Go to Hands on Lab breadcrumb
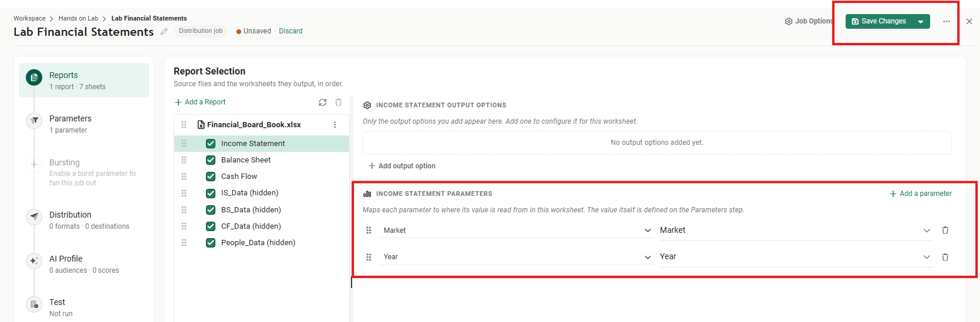Viewport: 980px width, 322px height. 78,18
